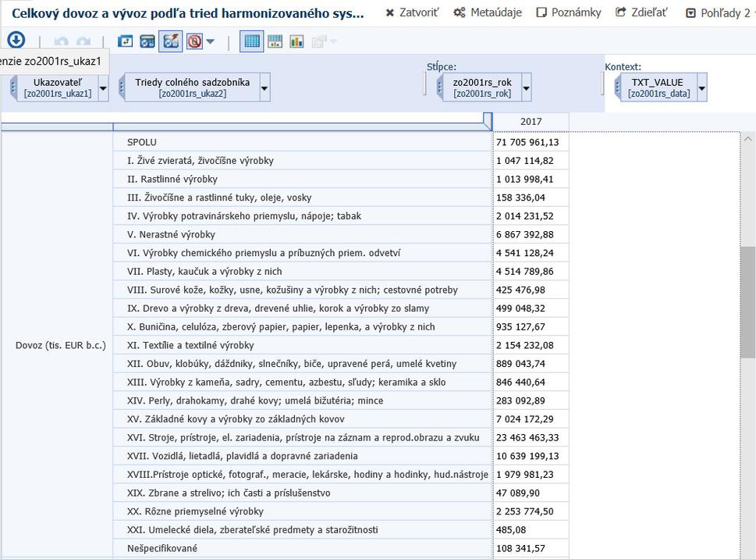Click the refresh table icon
The image size is (756, 559).
147,41
